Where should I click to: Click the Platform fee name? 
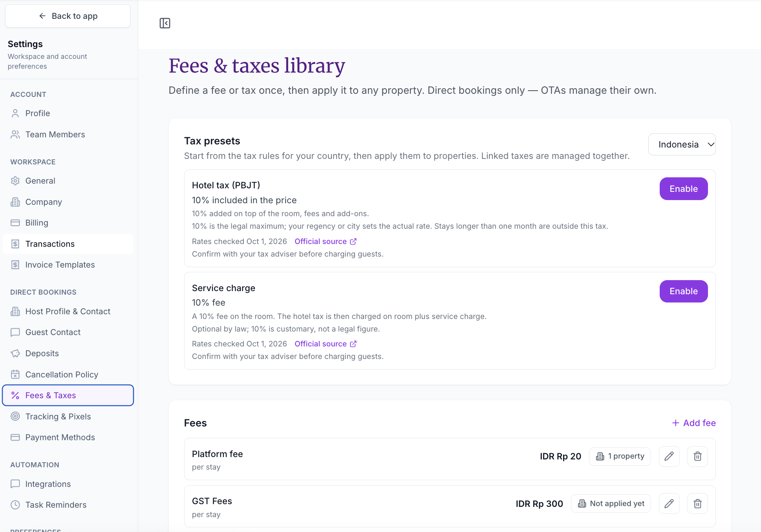[218, 454]
